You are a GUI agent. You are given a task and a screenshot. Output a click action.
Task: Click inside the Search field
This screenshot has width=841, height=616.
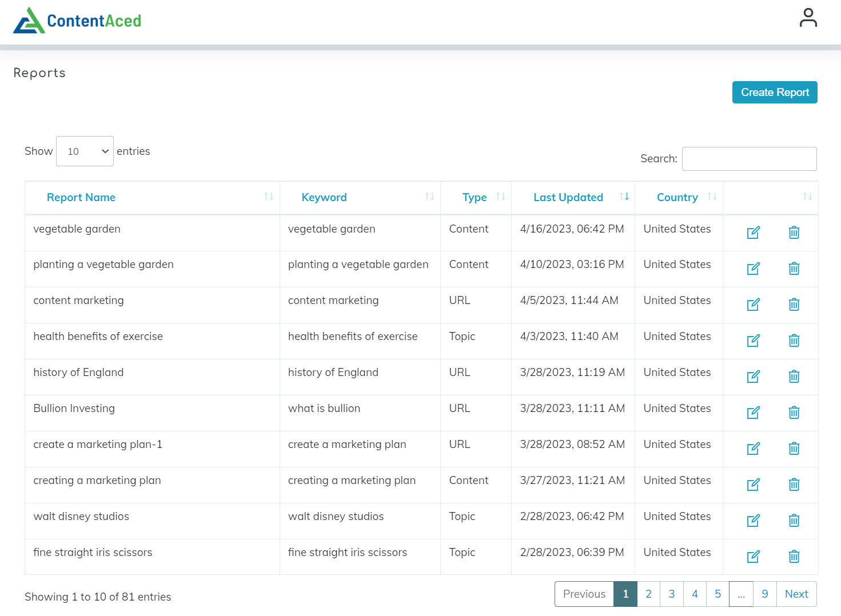[x=749, y=159]
